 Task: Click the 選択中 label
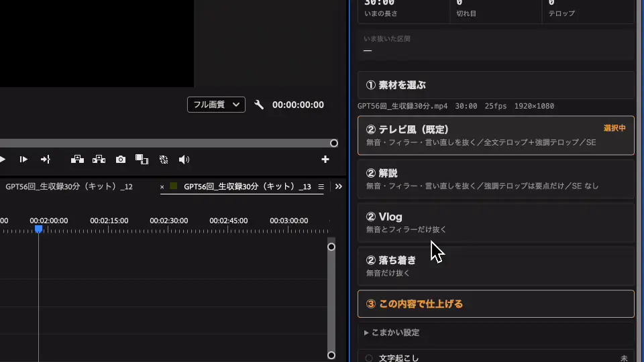(614, 128)
